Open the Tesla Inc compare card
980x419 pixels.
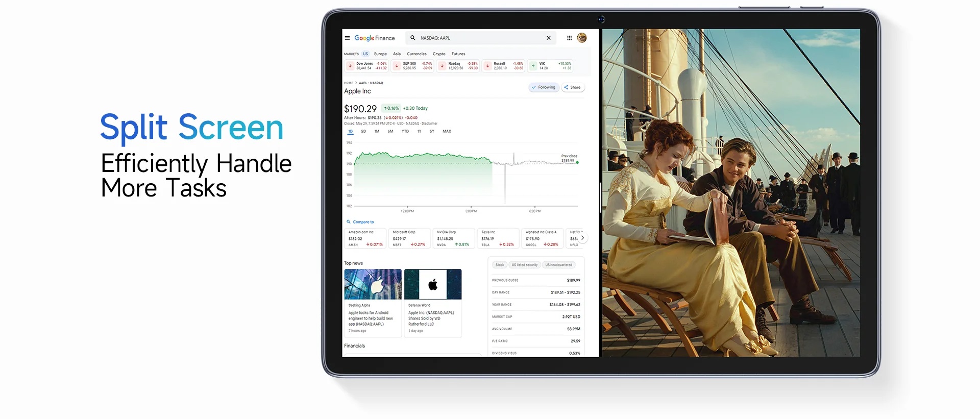[x=499, y=238]
